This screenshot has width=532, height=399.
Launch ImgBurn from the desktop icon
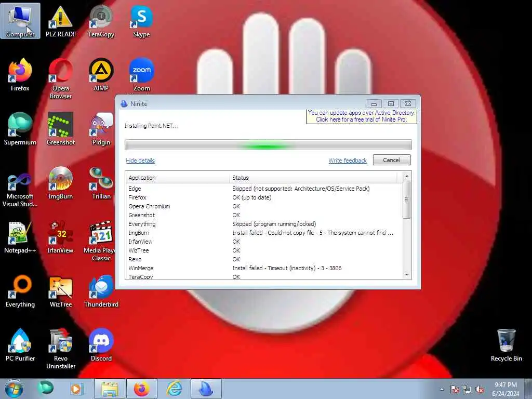61,182
